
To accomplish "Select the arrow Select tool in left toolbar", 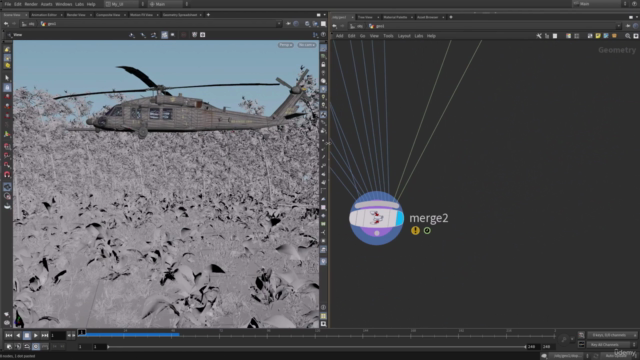I will (x=7, y=78).
